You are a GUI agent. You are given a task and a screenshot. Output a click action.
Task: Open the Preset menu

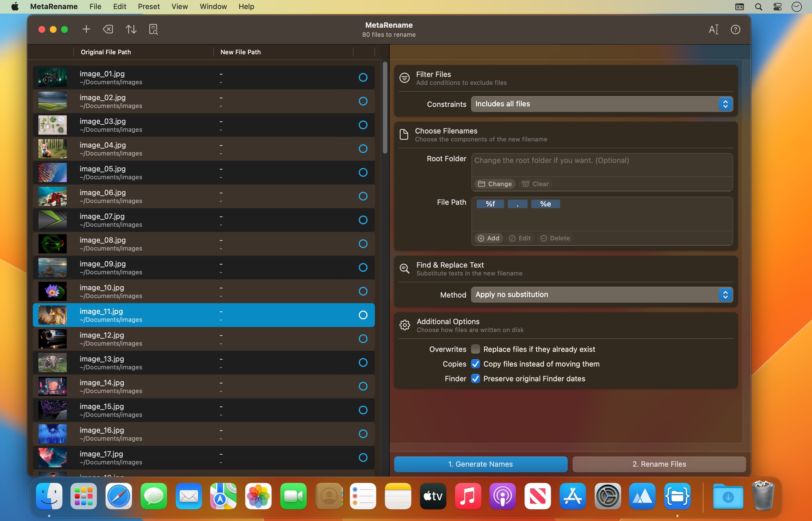148,7
